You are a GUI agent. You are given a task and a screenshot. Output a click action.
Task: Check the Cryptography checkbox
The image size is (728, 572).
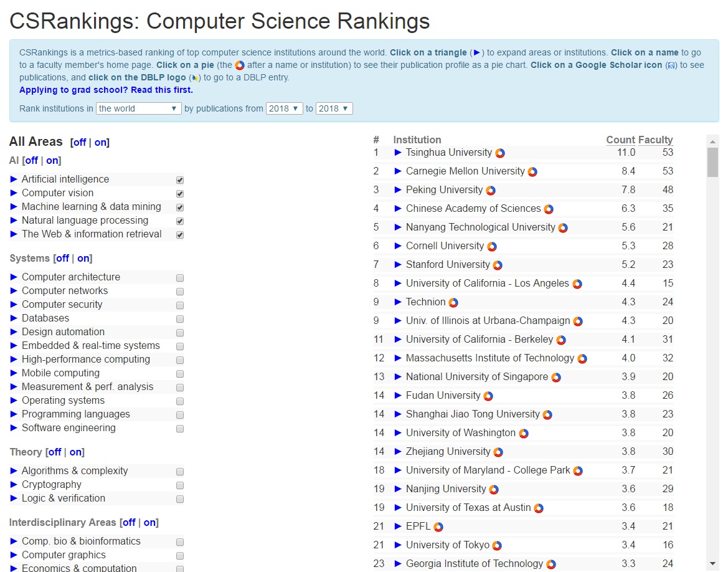[180, 485]
